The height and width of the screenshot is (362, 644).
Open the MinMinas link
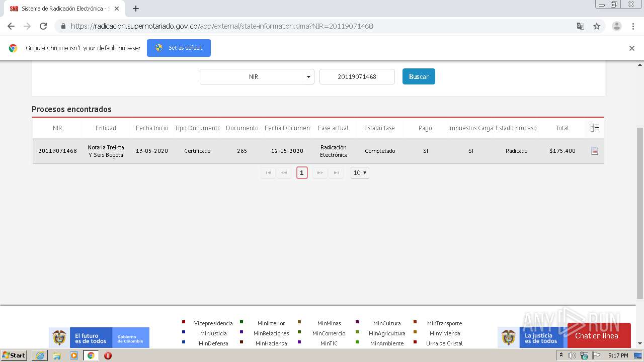[x=329, y=323]
